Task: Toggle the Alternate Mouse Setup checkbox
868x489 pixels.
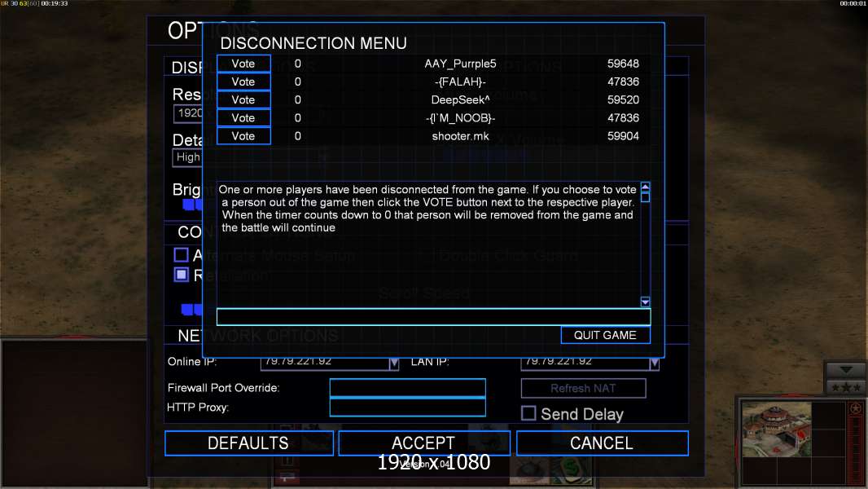Action: 181,255
